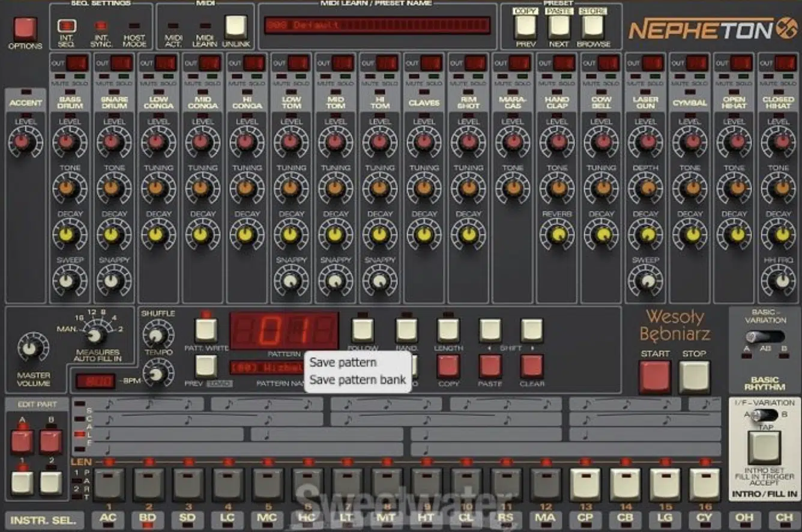The height and width of the screenshot is (532, 802).
Task: Click the red OPTIONS button
Action: [x=25, y=28]
